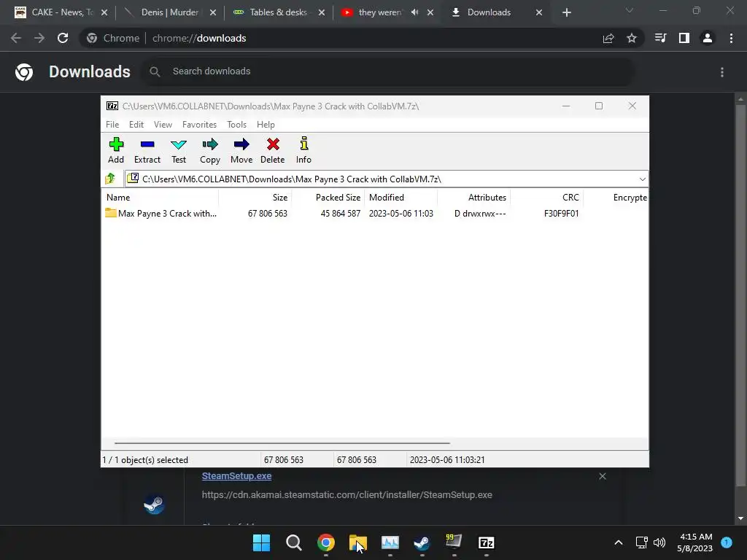Open the 7-Zip Edit menu
Viewport: 747px width, 560px height.
point(136,124)
